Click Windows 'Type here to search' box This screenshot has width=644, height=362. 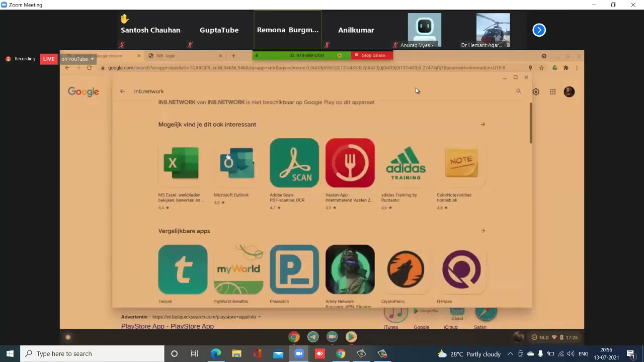point(93,354)
